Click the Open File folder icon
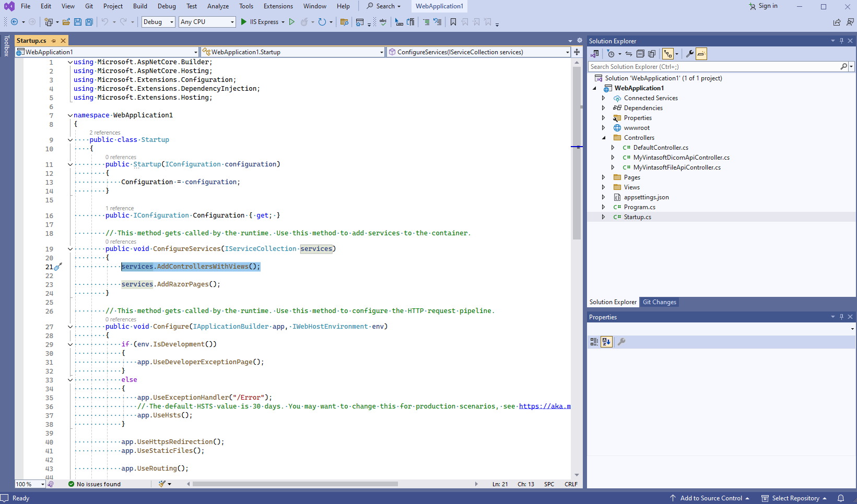Image resolution: width=857 pixels, height=504 pixels. click(66, 22)
